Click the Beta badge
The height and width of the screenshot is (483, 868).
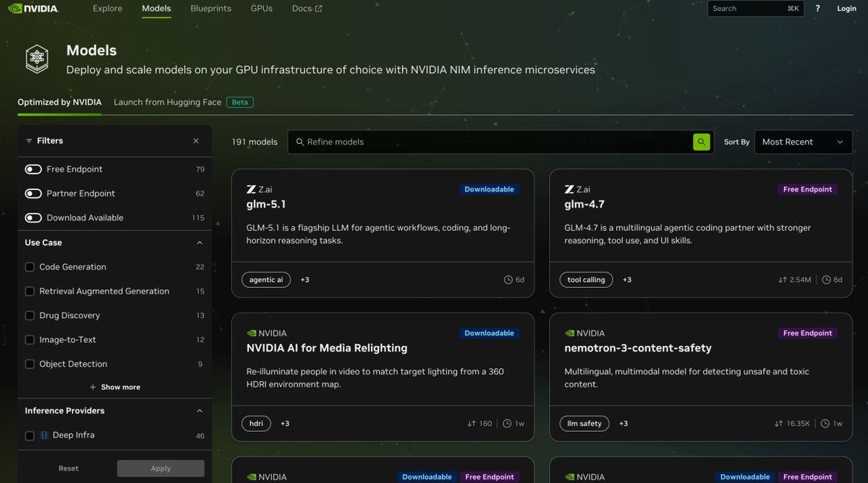click(240, 103)
